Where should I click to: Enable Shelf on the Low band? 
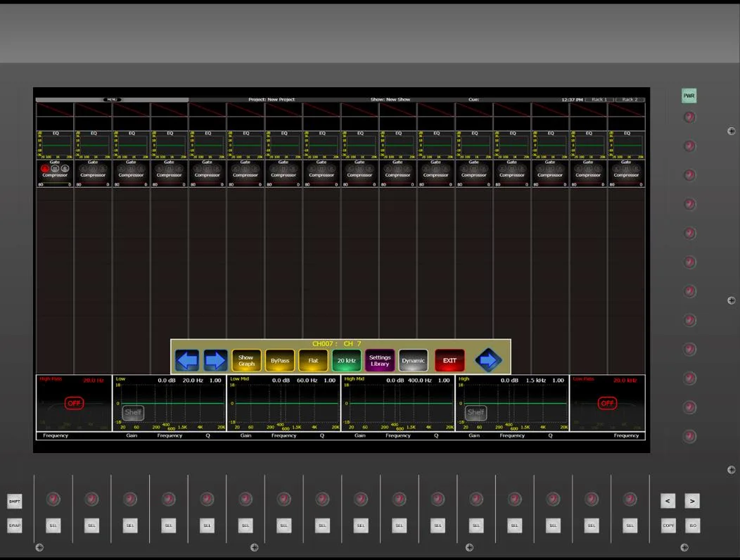[x=133, y=412]
